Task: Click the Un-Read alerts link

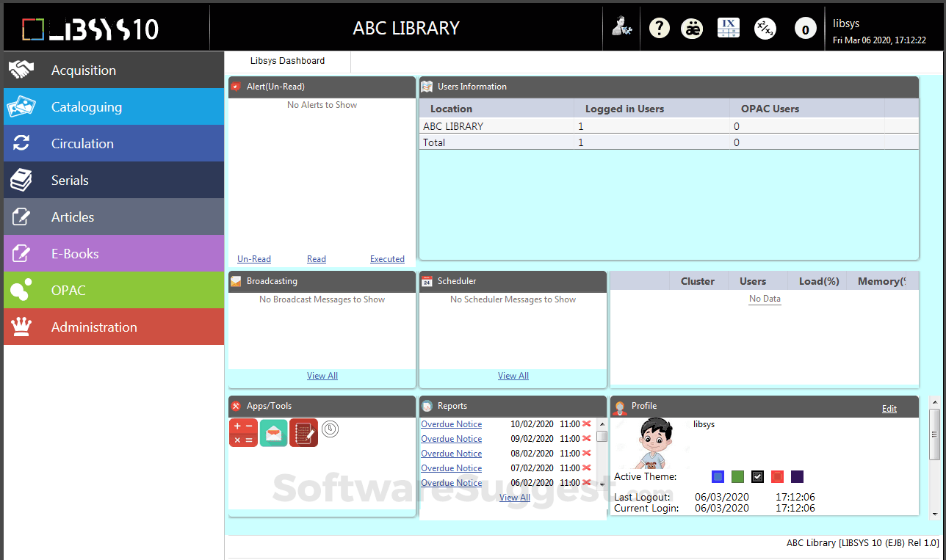Action: click(253, 258)
